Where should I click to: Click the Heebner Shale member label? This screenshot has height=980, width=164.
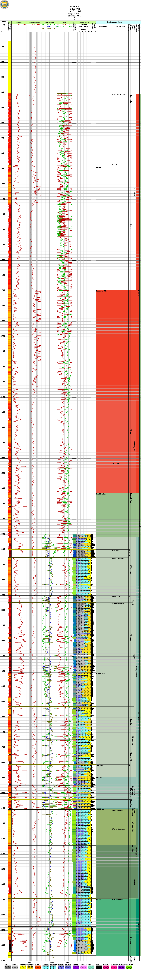101,674
